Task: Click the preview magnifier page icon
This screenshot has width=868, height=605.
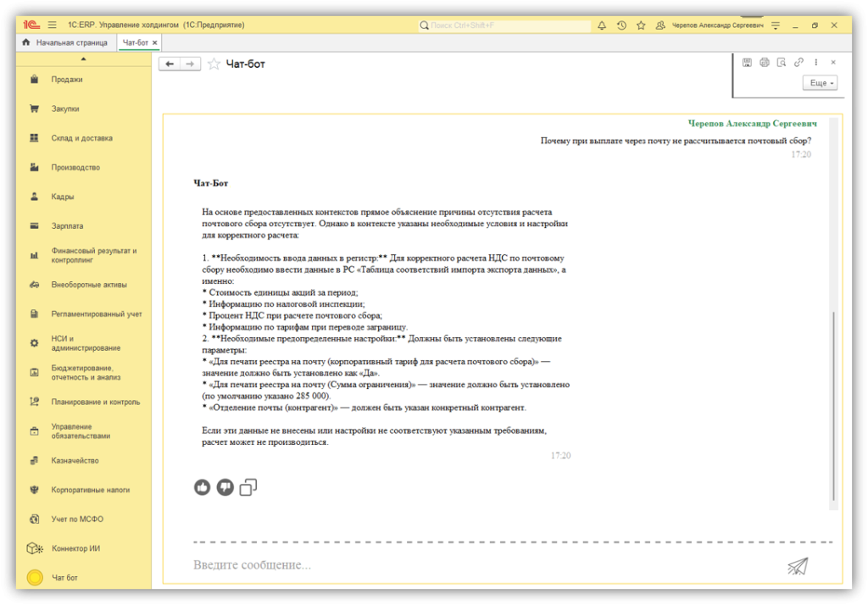Action: (x=782, y=63)
